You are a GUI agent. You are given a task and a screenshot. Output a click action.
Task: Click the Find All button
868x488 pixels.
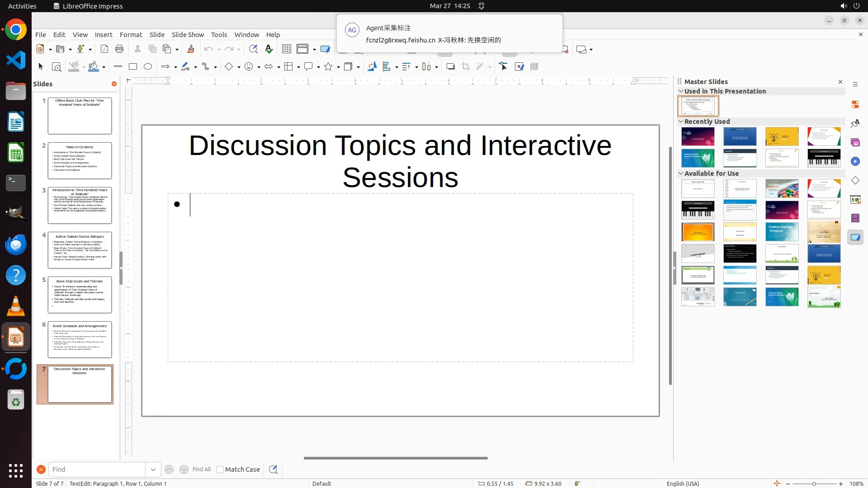pos(201,469)
